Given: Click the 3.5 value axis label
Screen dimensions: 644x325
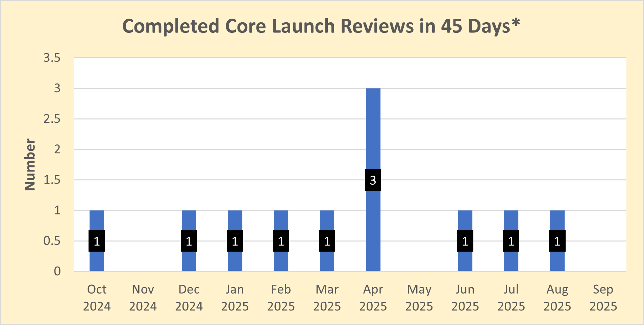Looking at the screenshot, I should [x=52, y=57].
